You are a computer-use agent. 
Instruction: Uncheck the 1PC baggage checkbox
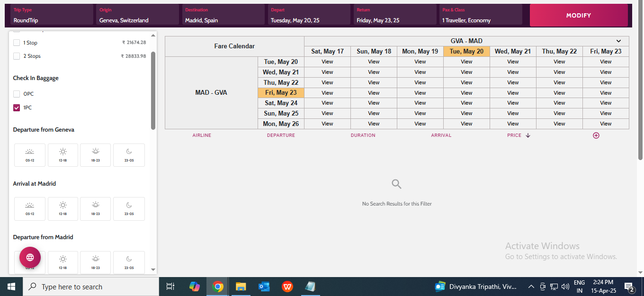pyautogui.click(x=17, y=108)
